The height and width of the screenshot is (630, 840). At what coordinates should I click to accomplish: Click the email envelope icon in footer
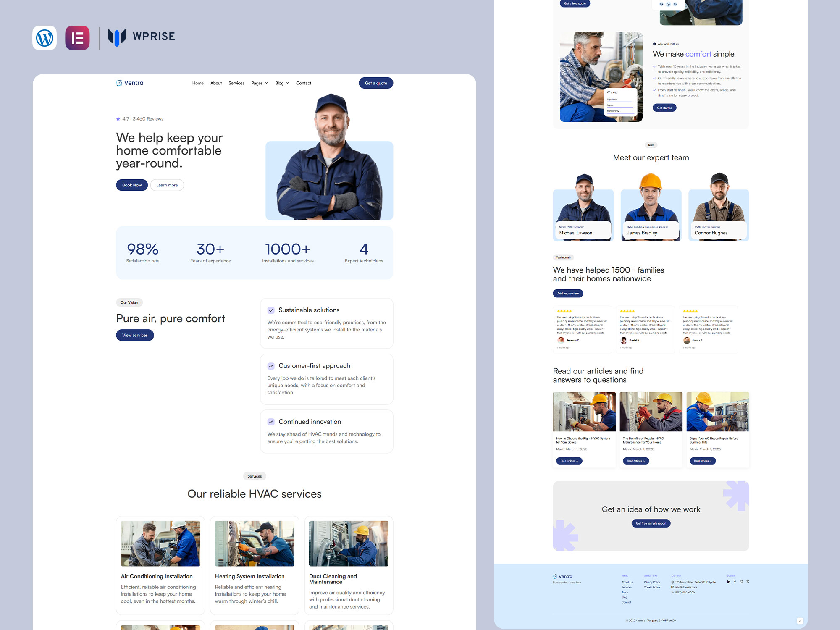tap(672, 587)
